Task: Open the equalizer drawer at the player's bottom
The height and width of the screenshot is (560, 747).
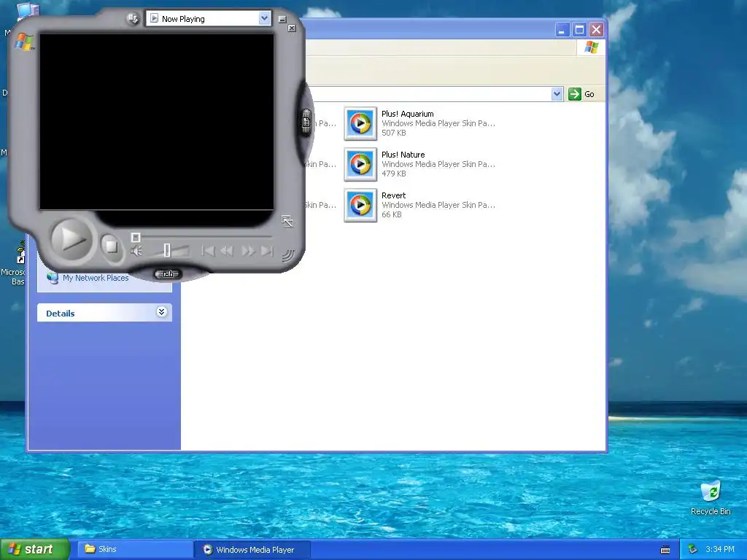Action: coord(168,274)
